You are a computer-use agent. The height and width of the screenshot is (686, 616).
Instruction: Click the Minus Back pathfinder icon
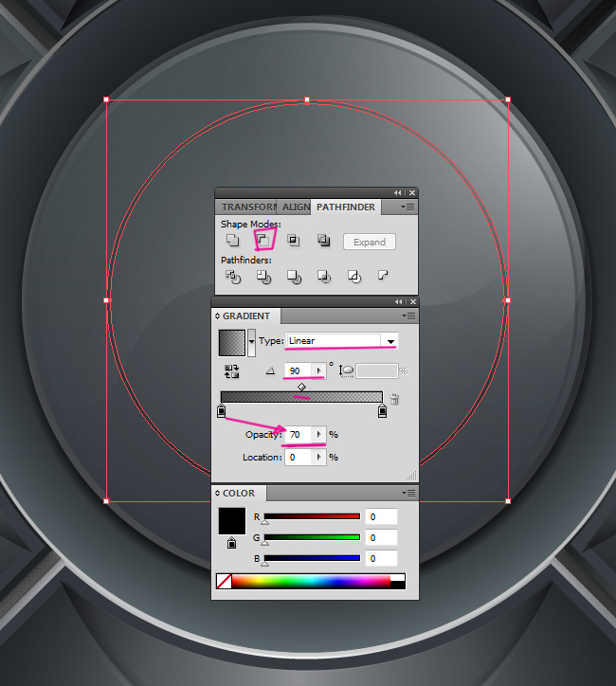(383, 275)
